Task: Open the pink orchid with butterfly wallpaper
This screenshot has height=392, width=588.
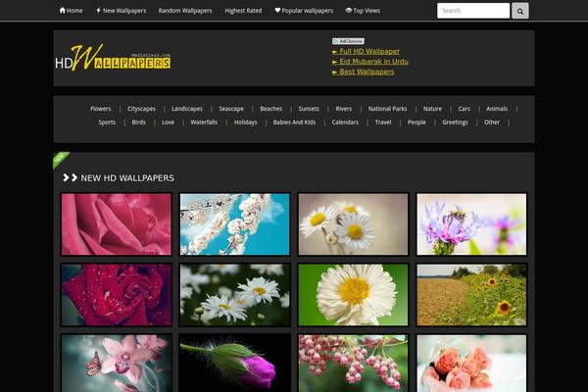Action: pyautogui.click(x=117, y=364)
